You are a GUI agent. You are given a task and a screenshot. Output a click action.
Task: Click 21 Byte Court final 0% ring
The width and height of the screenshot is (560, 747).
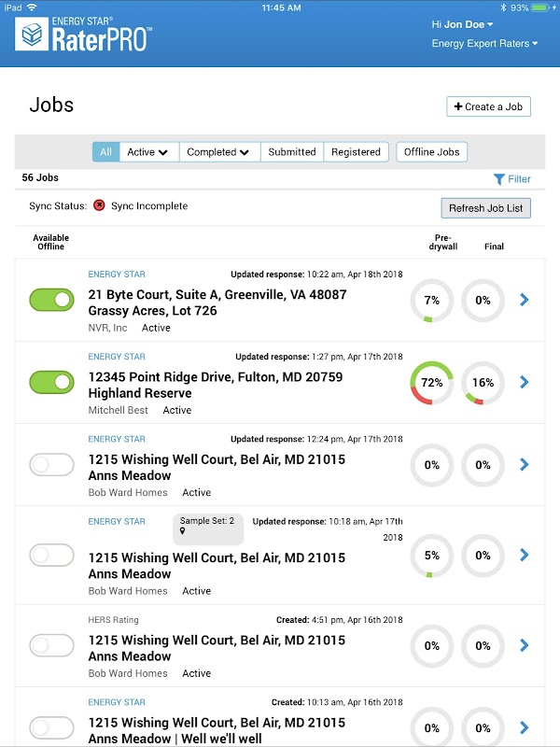pos(483,301)
